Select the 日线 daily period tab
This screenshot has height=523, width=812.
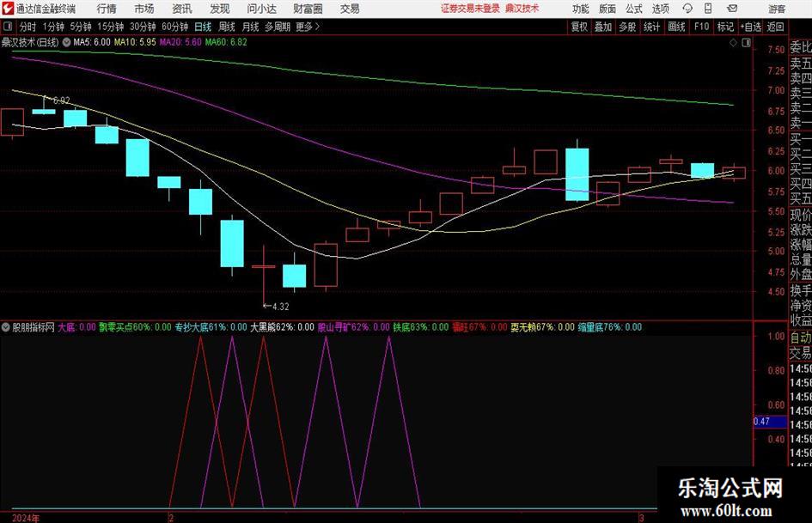(x=203, y=27)
